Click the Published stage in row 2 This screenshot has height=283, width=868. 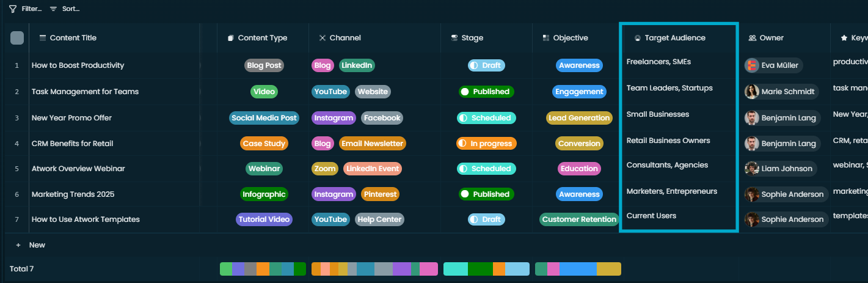[486, 92]
